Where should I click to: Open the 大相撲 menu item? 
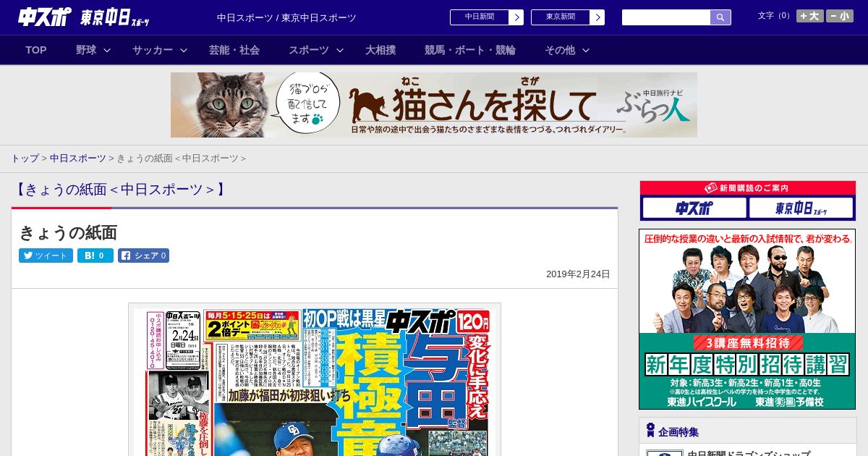(x=380, y=50)
